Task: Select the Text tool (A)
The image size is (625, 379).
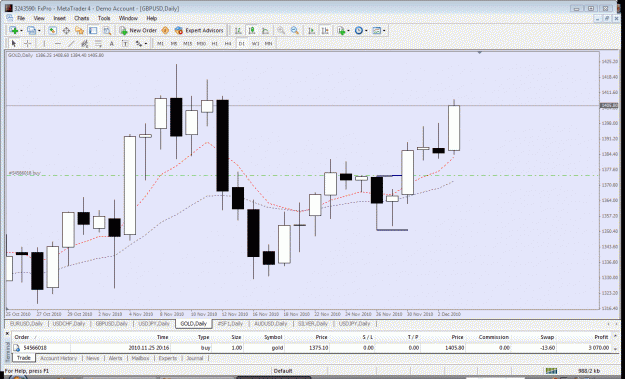Action: [x=112, y=43]
